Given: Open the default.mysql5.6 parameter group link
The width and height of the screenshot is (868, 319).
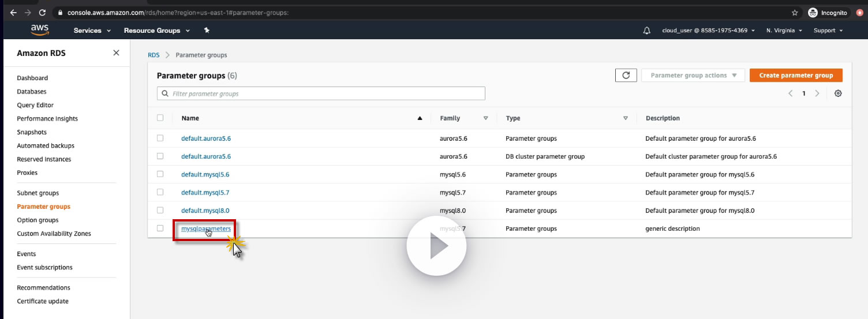Looking at the screenshot, I should pyautogui.click(x=205, y=174).
